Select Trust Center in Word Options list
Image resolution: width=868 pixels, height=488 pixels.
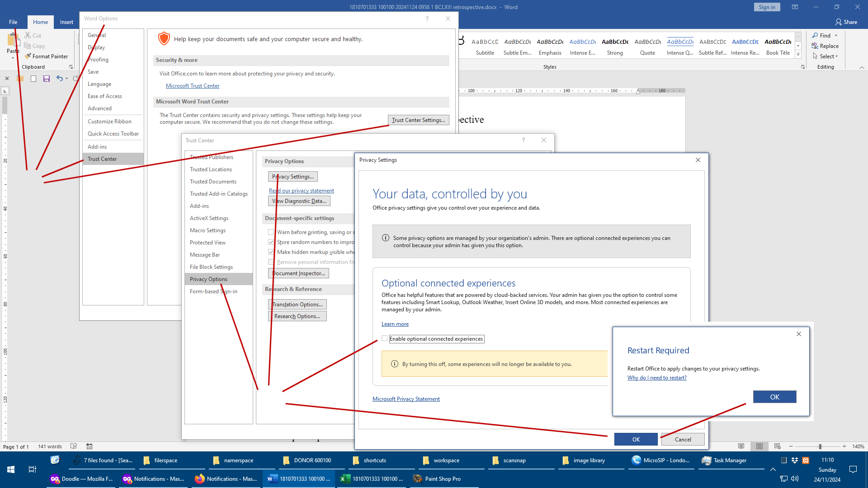(113, 159)
